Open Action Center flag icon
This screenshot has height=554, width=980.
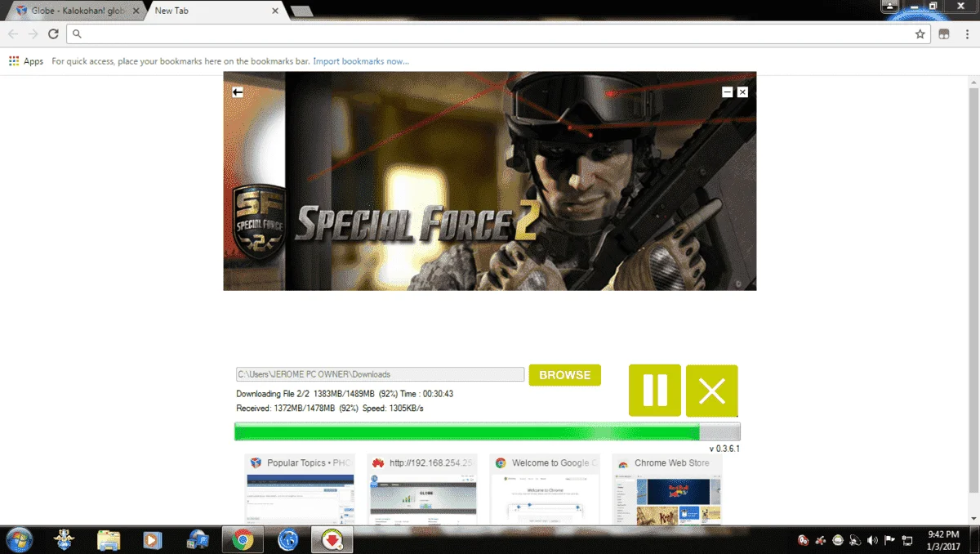[x=889, y=540]
